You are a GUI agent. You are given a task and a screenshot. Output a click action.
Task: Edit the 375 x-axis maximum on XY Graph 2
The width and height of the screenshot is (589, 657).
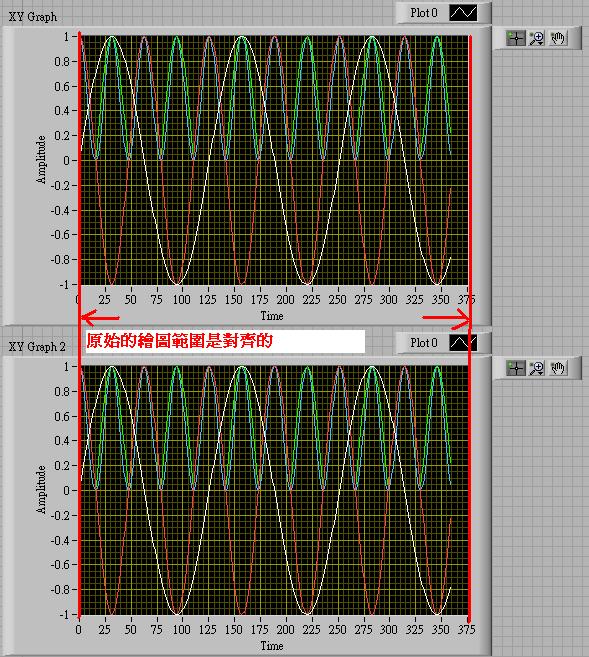(466, 629)
